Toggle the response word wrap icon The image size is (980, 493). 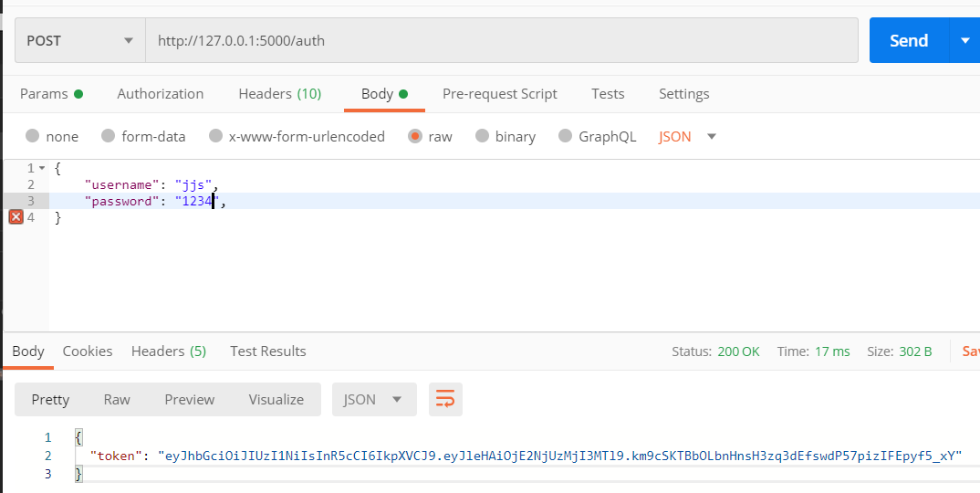point(445,399)
